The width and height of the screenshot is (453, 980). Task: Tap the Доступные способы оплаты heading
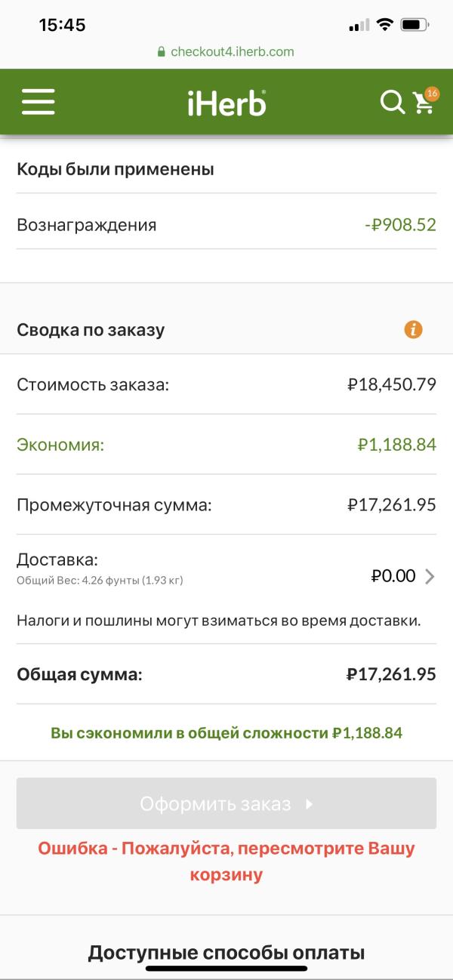click(226, 952)
